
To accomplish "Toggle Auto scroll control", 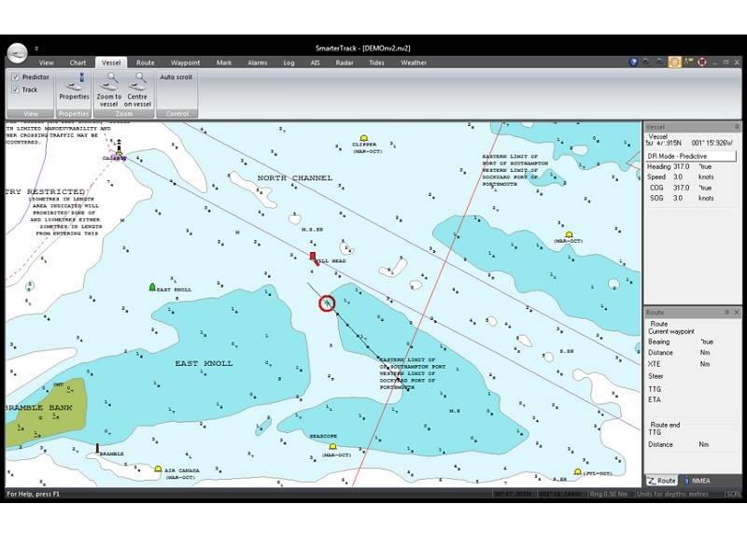I will pos(176,77).
